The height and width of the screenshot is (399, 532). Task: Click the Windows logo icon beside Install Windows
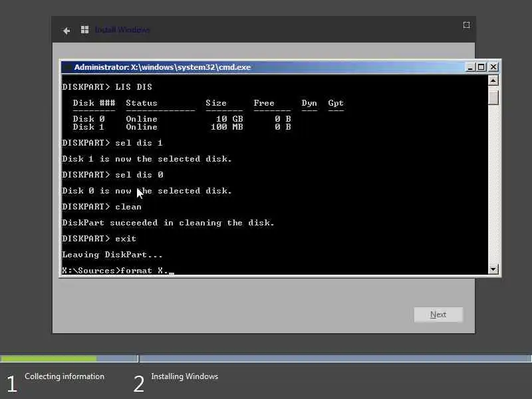pyautogui.click(x=84, y=30)
